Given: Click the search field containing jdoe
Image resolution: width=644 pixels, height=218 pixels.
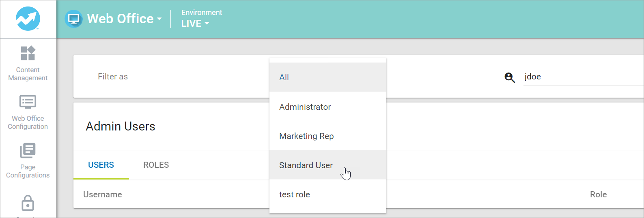Looking at the screenshot, I should (580, 77).
